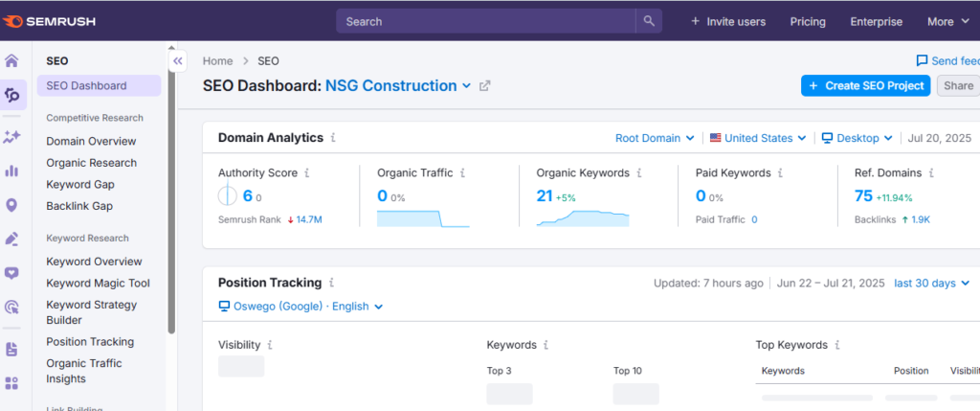Click in the Search input field

pos(485,21)
